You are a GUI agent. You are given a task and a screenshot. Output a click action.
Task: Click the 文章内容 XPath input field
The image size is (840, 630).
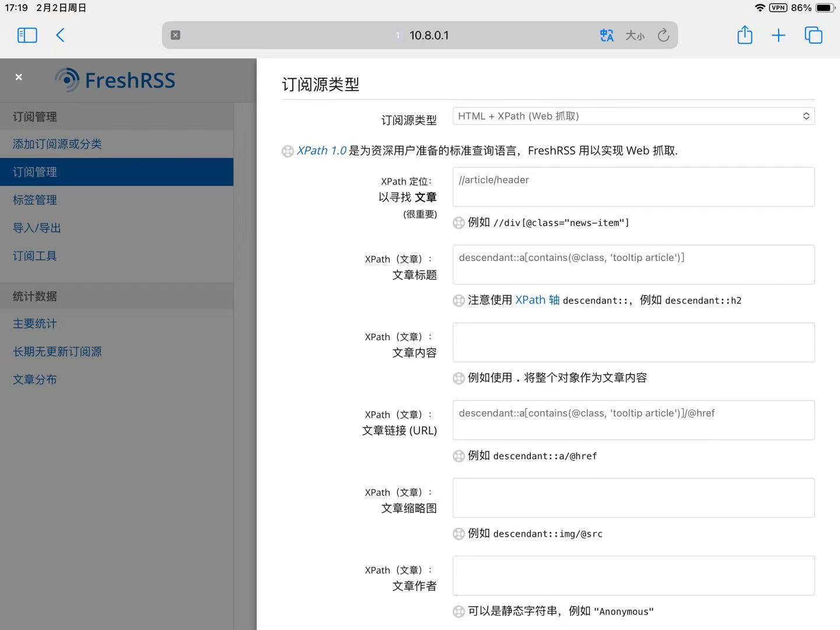[x=633, y=342]
